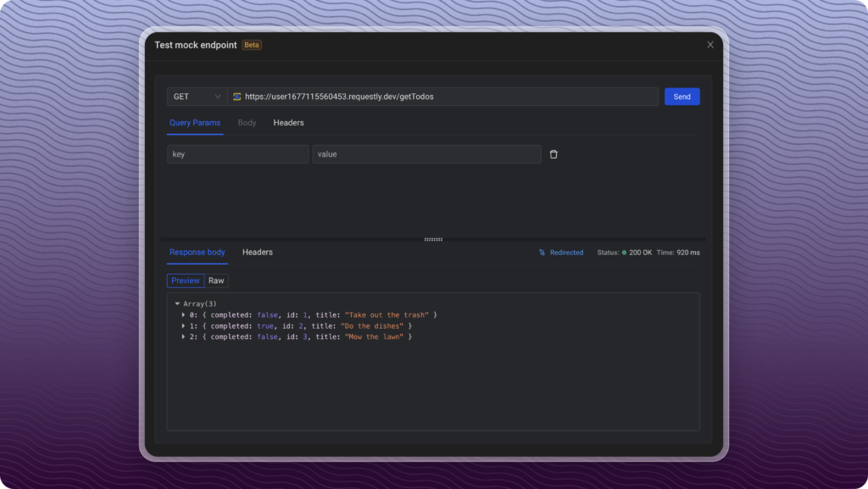868x489 pixels.
Task: Click the "Do the dishes" title value
Action: point(372,325)
